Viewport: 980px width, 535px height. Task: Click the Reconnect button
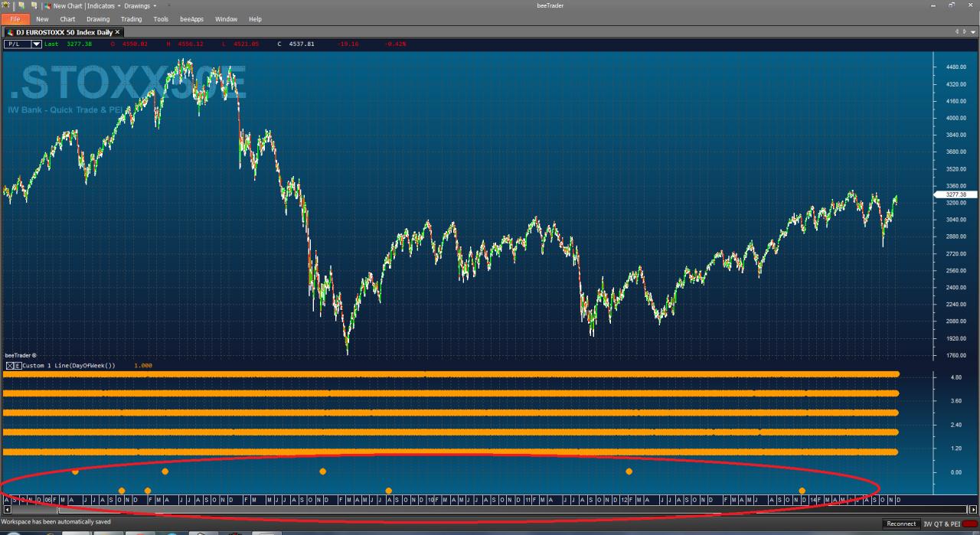click(x=900, y=524)
